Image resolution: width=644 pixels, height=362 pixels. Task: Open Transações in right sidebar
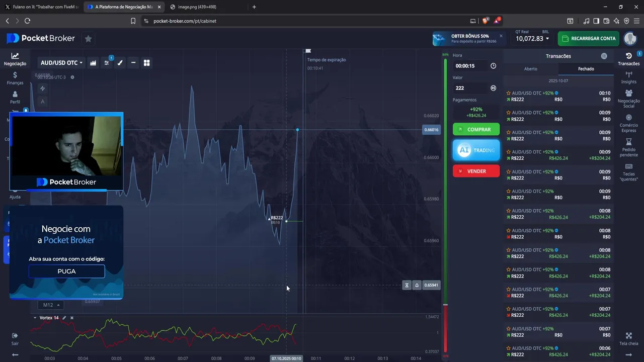[628, 59]
